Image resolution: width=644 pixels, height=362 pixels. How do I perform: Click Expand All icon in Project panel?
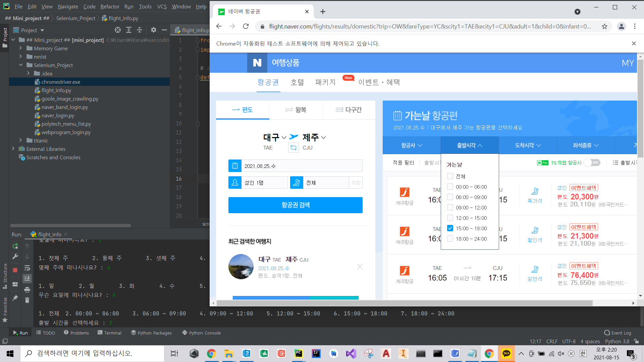coord(129,30)
